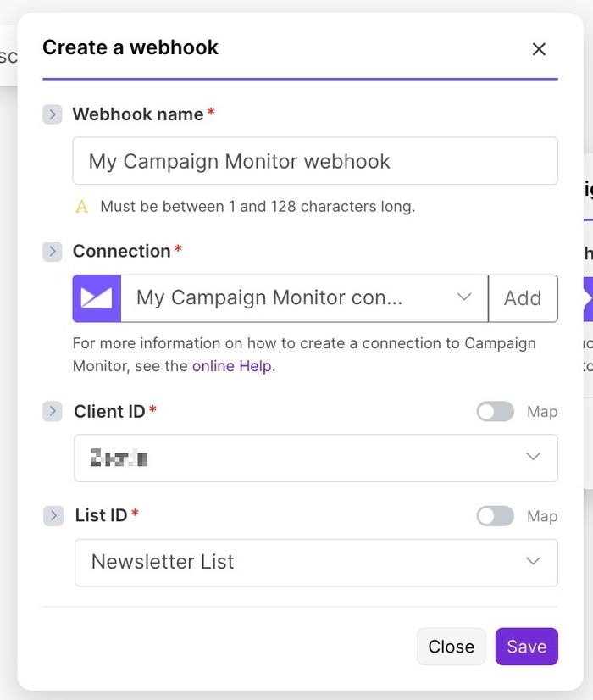Click the Close button

[x=451, y=646]
